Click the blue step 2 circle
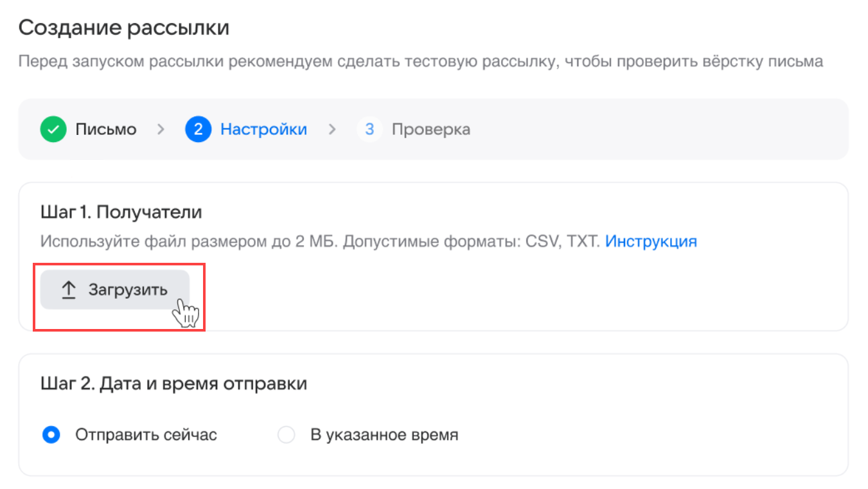This screenshot has width=868, height=489. coord(198,130)
